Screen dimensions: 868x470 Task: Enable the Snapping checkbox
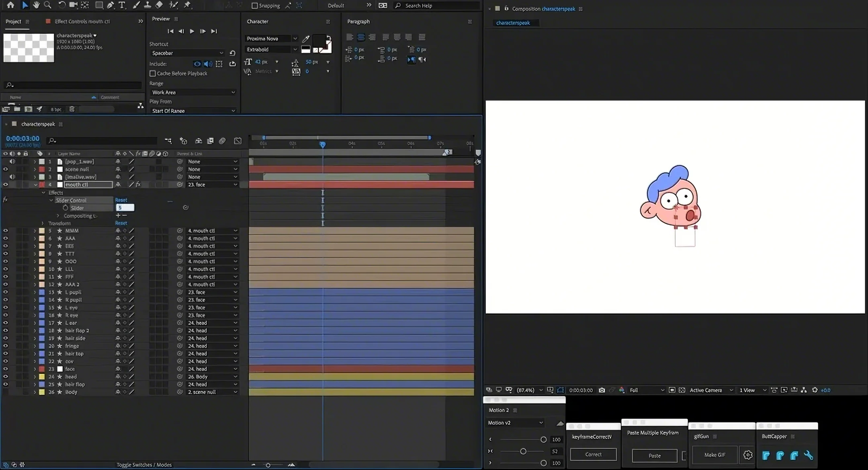(x=254, y=6)
